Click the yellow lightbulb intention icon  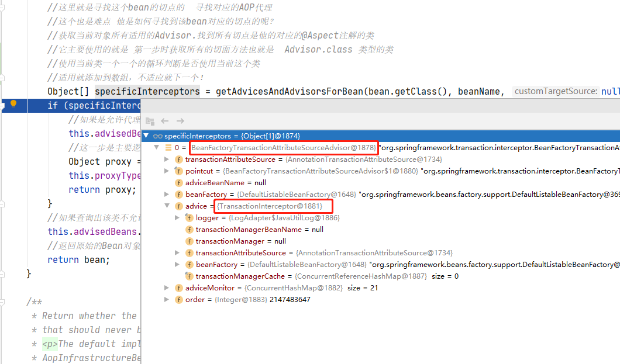13,105
